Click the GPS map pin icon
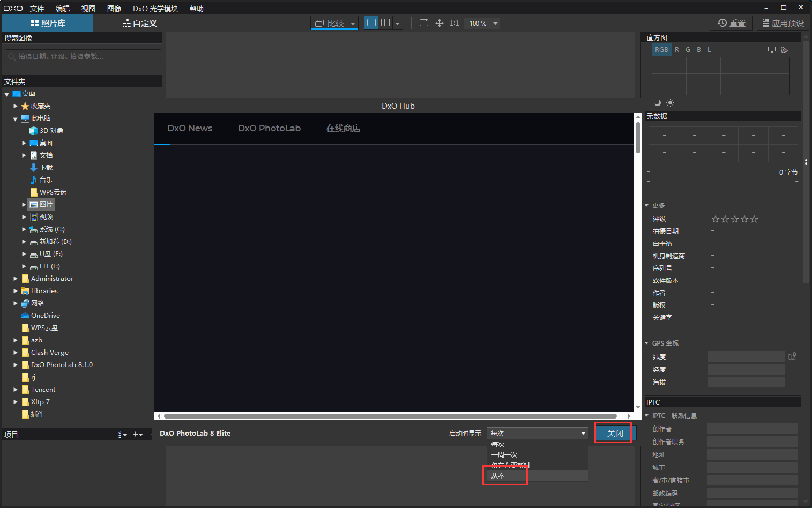The width and height of the screenshot is (812, 508). tap(792, 356)
